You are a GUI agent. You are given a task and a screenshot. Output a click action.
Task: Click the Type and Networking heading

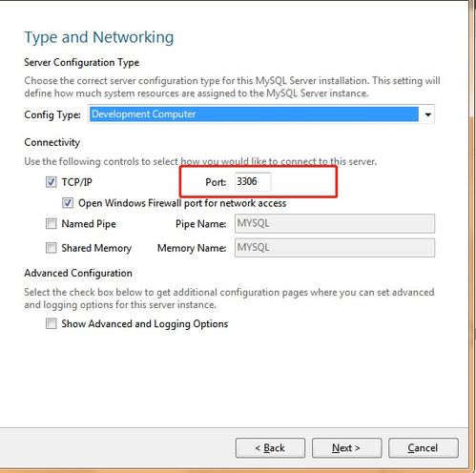pos(99,37)
